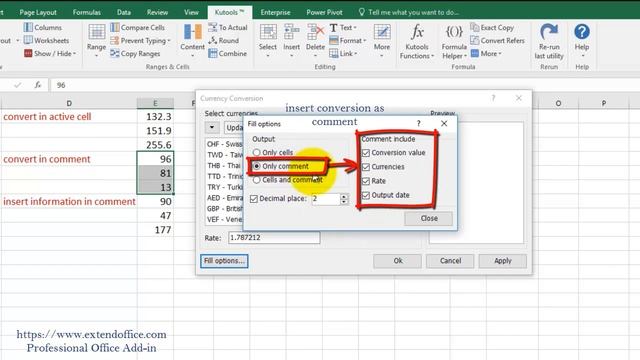The width and height of the screenshot is (640, 360).
Task: Switch to Power Pivot tab
Action: point(324,12)
